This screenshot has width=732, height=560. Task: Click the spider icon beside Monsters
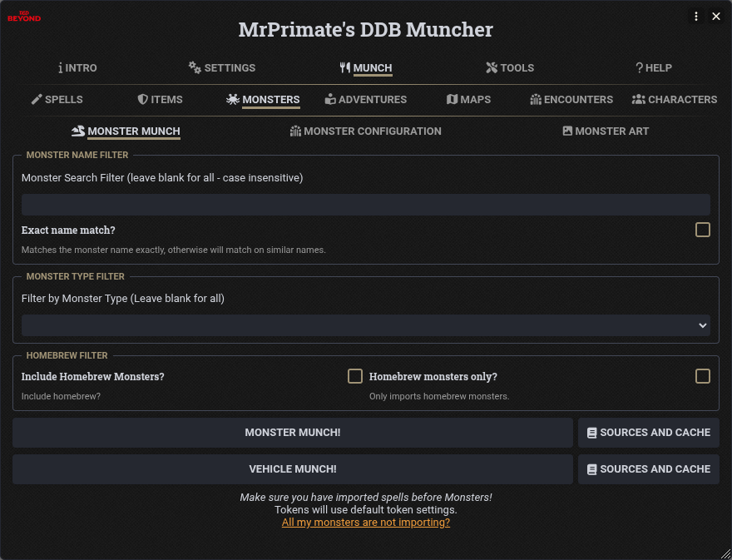(232, 99)
